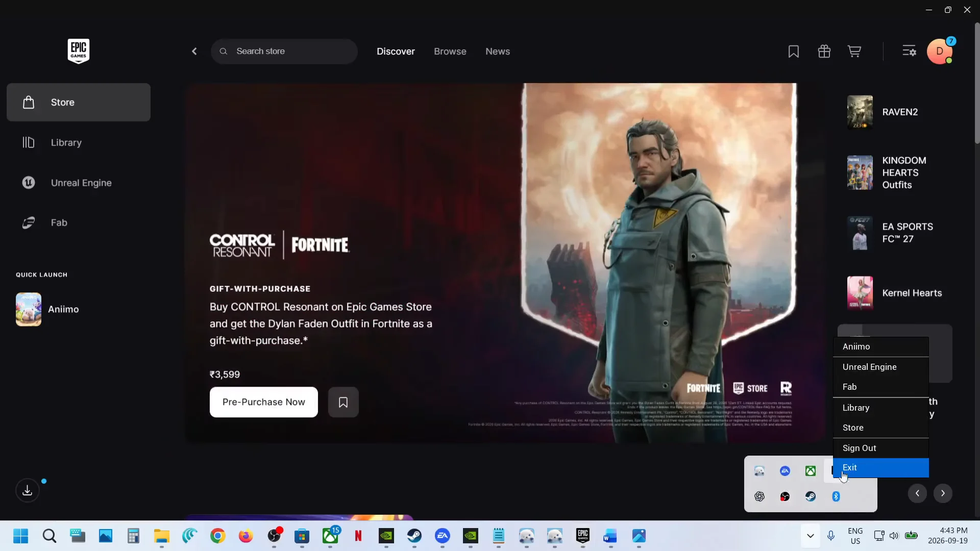Viewport: 980px width, 551px height.
Task: Click the Epic Games logo in sidebar
Action: (79, 51)
